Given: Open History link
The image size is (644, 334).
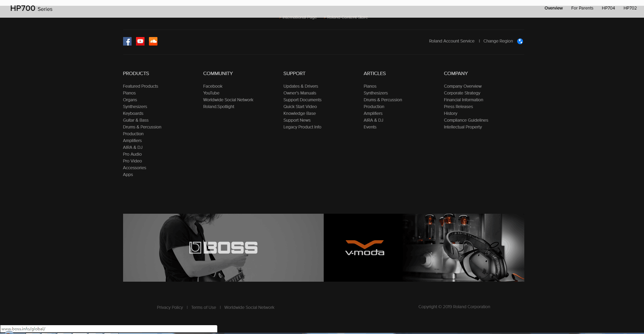Looking at the screenshot, I should coord(451,113).
